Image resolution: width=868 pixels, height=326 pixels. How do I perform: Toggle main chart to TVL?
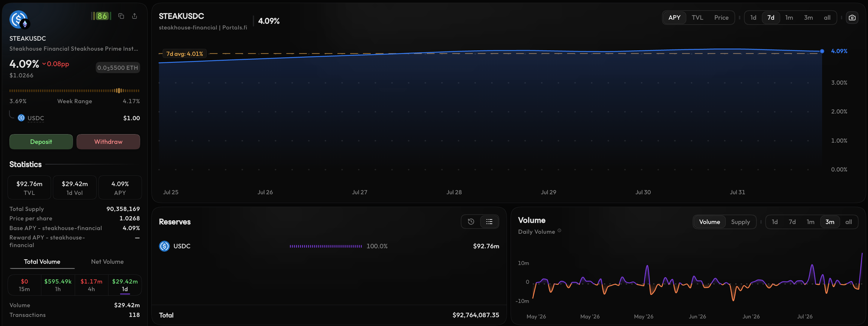point(697,18)
